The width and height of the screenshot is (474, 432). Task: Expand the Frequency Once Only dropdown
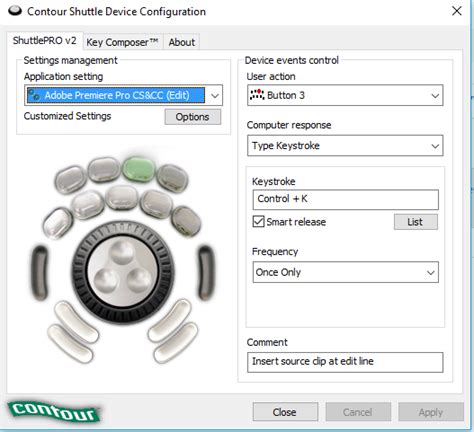coord(345,272)
